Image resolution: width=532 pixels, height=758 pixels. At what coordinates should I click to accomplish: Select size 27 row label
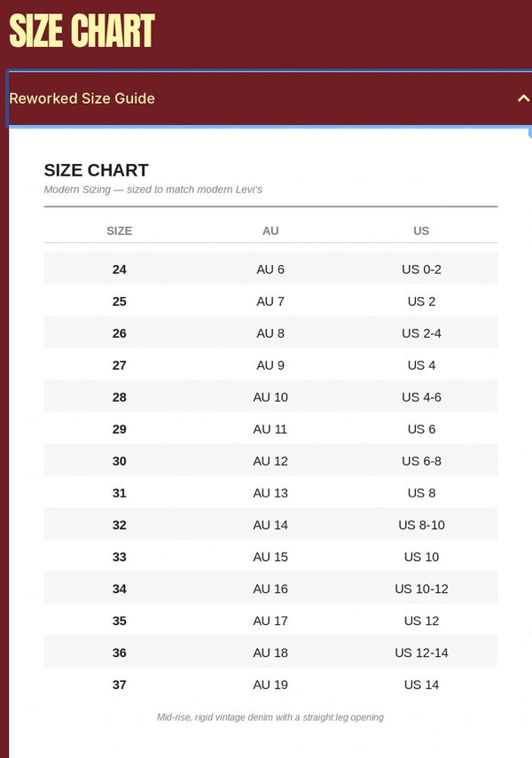tap(120, 365)
